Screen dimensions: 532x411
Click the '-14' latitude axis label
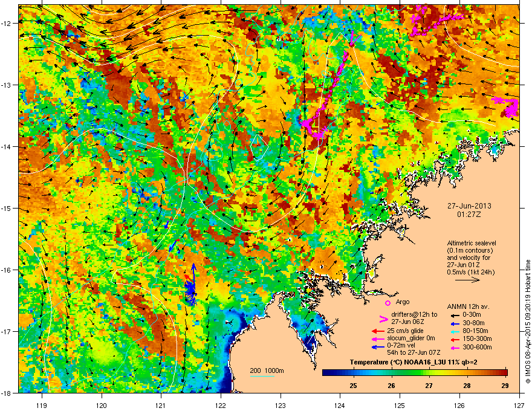(7, 147)
